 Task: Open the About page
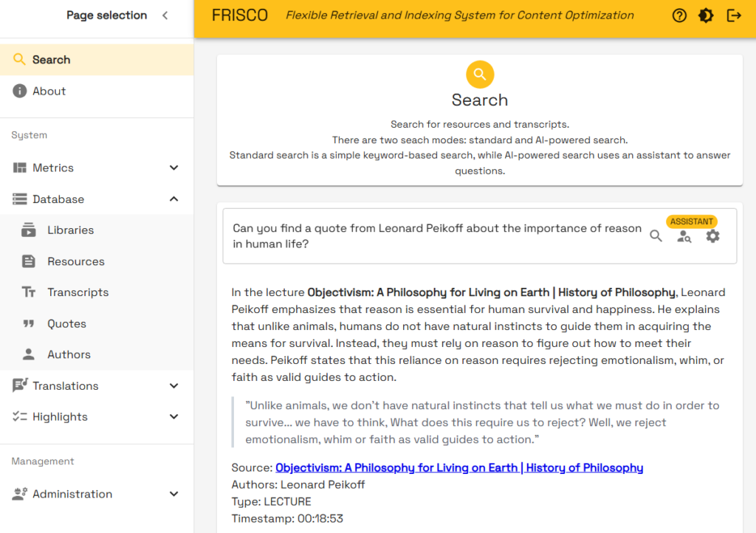[49, 92]
